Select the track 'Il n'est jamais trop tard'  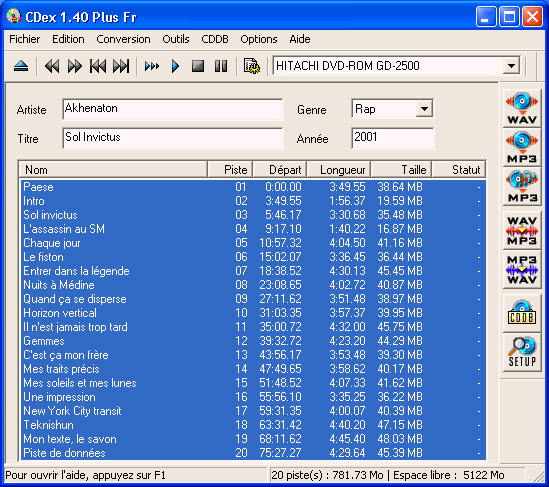click(253, 327)
